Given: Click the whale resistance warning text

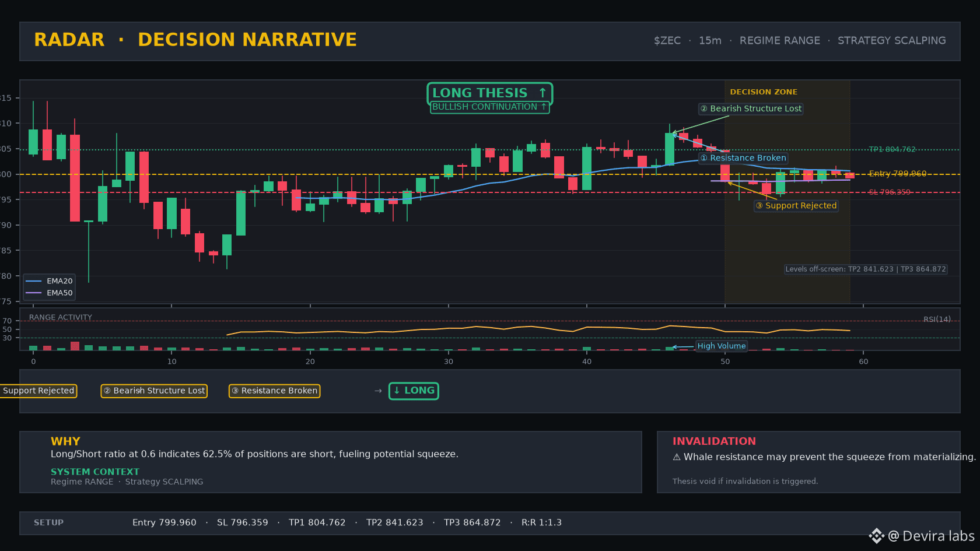Looking at the screenshot, I should coord(824,457).
